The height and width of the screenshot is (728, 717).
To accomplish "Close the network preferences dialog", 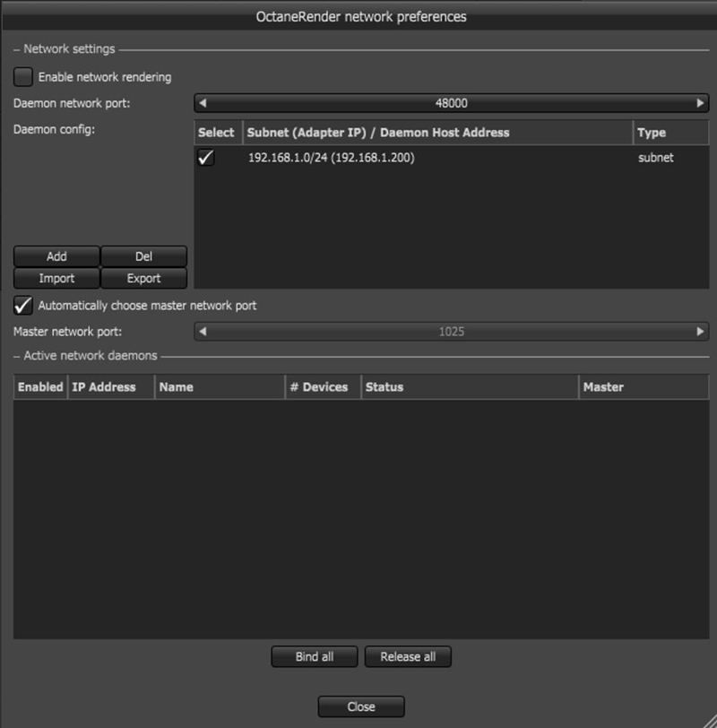I will point(361,706).
